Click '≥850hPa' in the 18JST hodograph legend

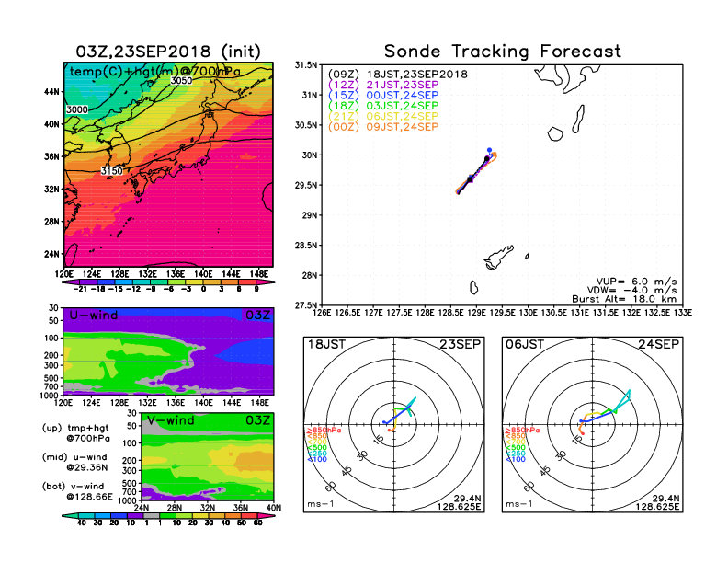(324, 431)
